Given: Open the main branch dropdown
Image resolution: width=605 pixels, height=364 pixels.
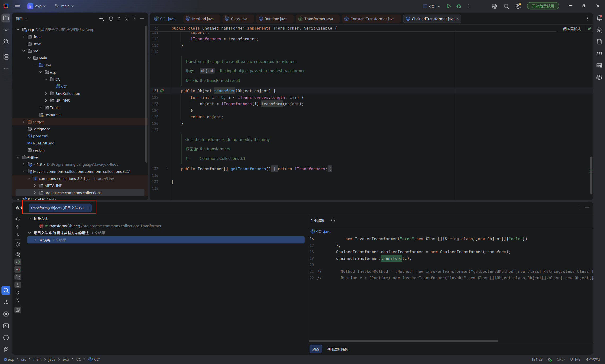Looking at the screenshot, I should (x=65, y=6).
